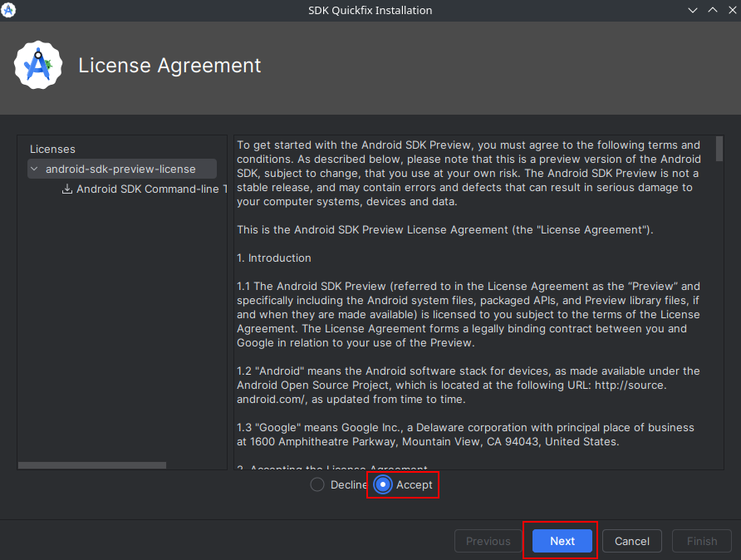The height and width of the screenshot is (560, 741).
Task: Click the sentence starting "This is the Android SDK Preview License"
Action: click(445, 229)
